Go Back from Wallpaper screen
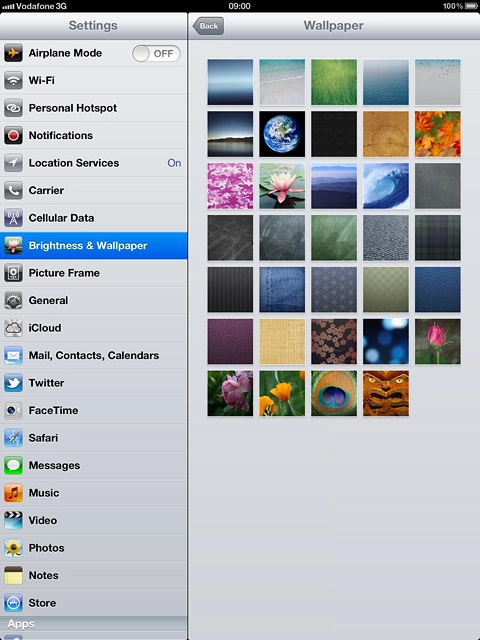Screen dimensions: 480x640 point(208,26)
